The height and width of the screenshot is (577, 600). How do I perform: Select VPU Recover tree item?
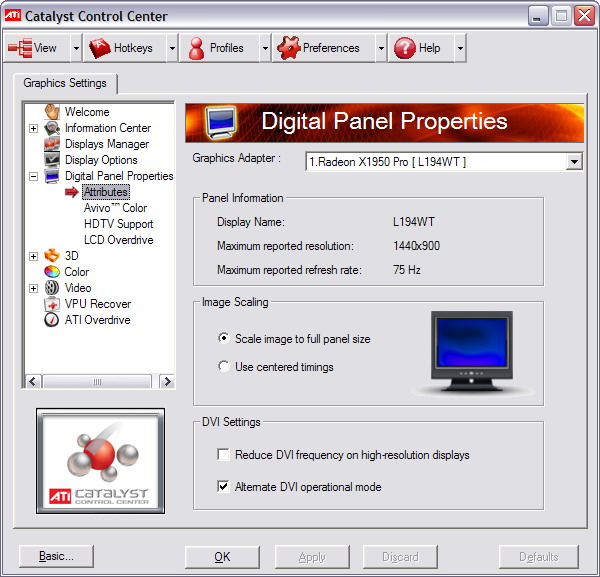(x=98, y=304)
